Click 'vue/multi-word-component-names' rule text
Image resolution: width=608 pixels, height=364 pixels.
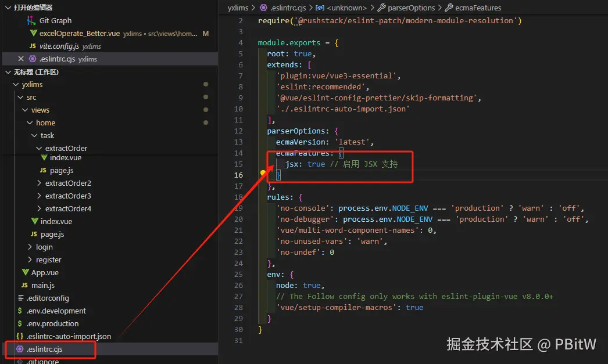pos(348,230)
